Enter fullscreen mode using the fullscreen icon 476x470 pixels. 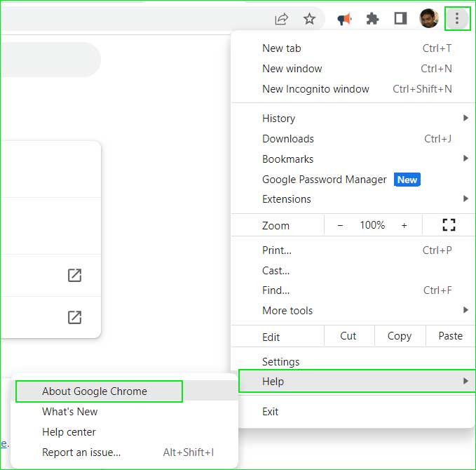click(x=449, y=225)
